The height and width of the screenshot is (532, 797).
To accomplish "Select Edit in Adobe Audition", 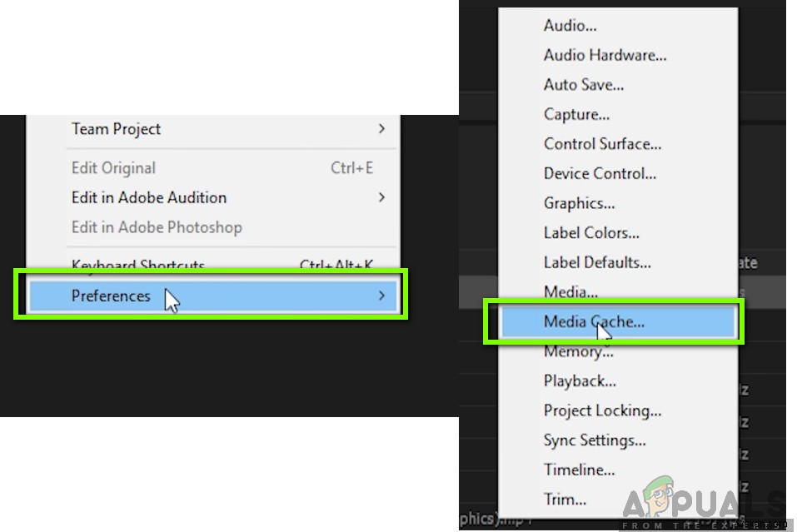I will click(148, 197).
